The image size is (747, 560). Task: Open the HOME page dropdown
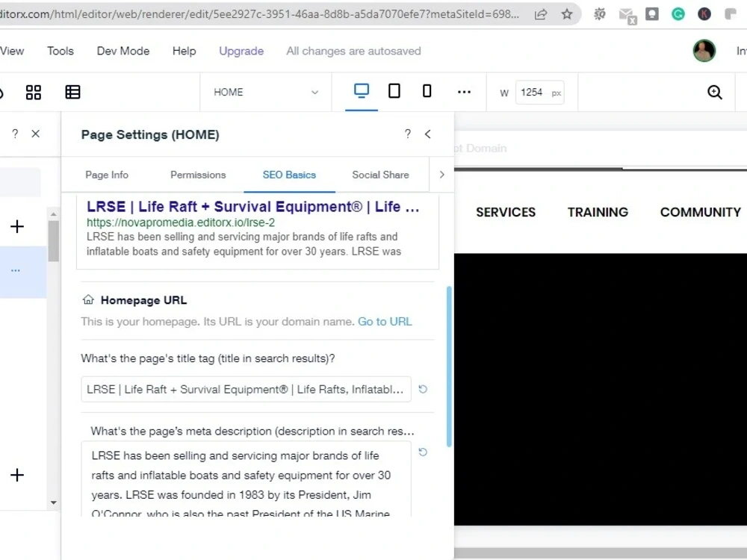[x=265, y=92]
